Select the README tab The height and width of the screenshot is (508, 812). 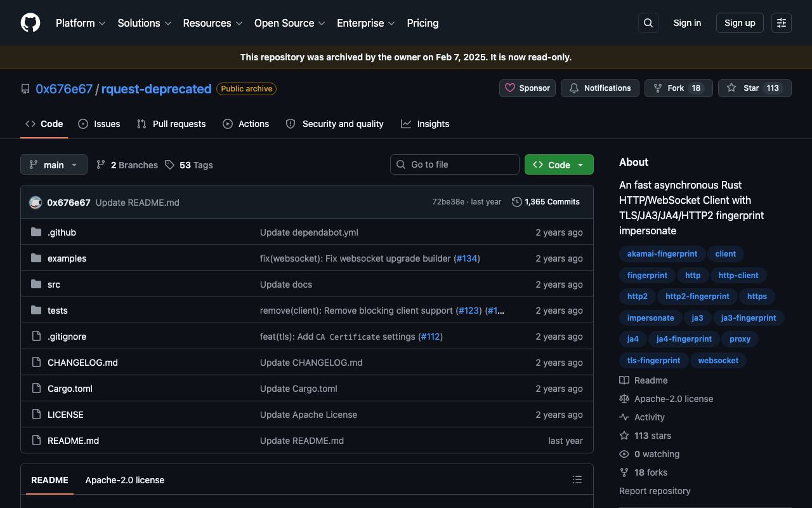49,480
